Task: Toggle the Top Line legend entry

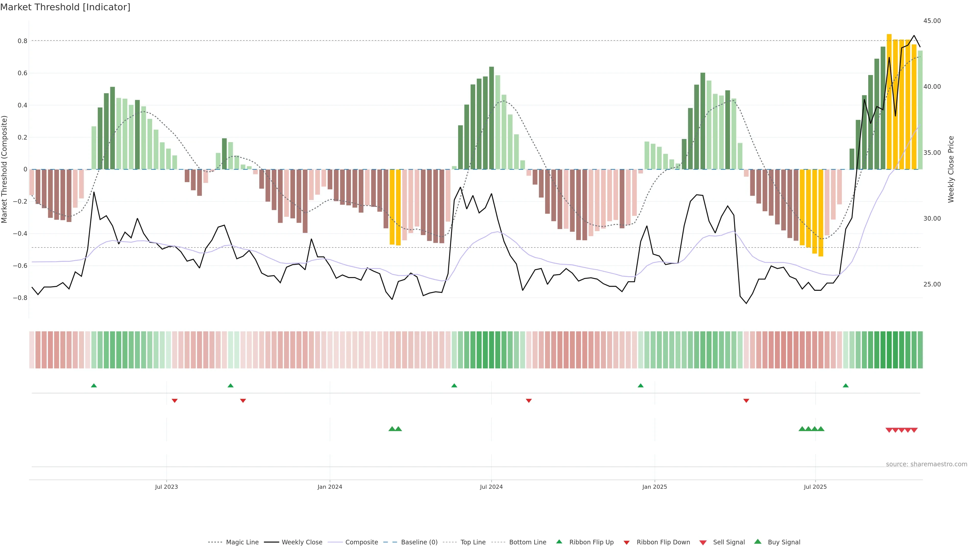Action: tap(473, 542)
